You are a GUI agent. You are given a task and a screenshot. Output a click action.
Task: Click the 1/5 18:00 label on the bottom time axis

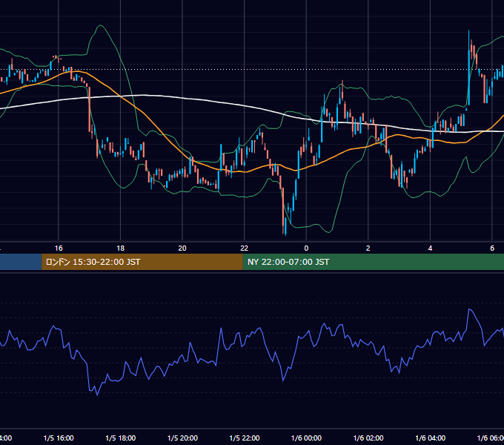tap(121, 438)
